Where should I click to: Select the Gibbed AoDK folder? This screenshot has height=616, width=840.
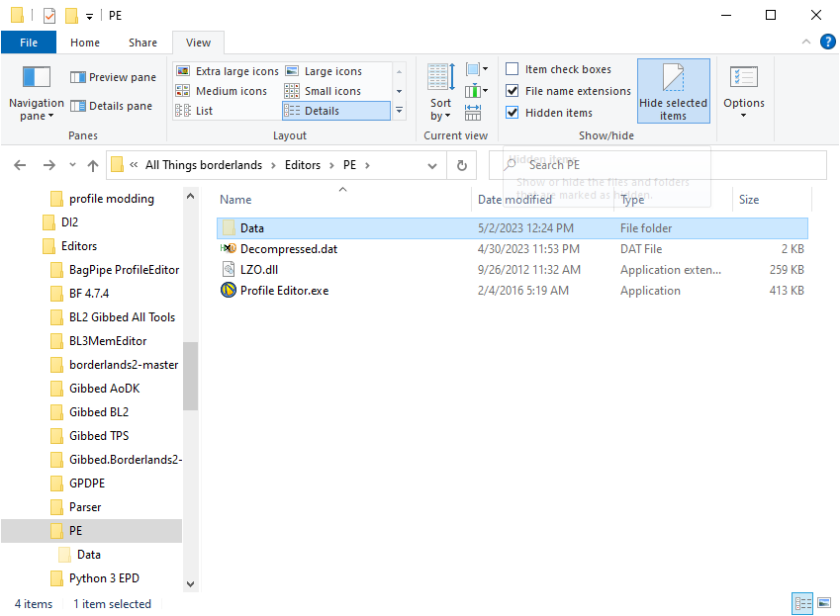coord(105,389)
